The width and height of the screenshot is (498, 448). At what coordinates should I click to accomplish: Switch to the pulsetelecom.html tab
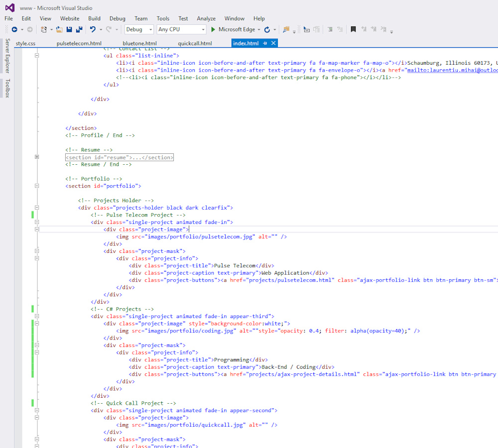point(79,43)
